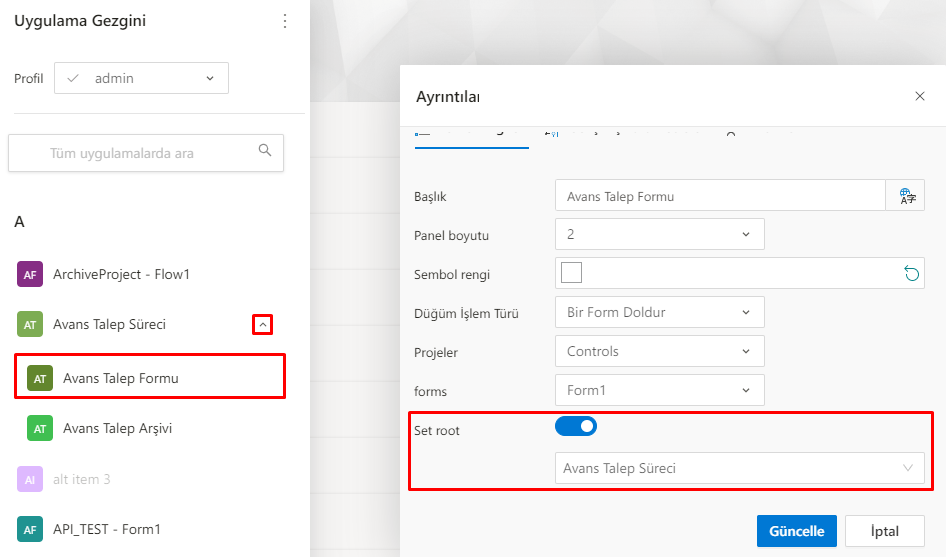
Task: Reset the Sembol rengi color
Action: tap(911, 274)
